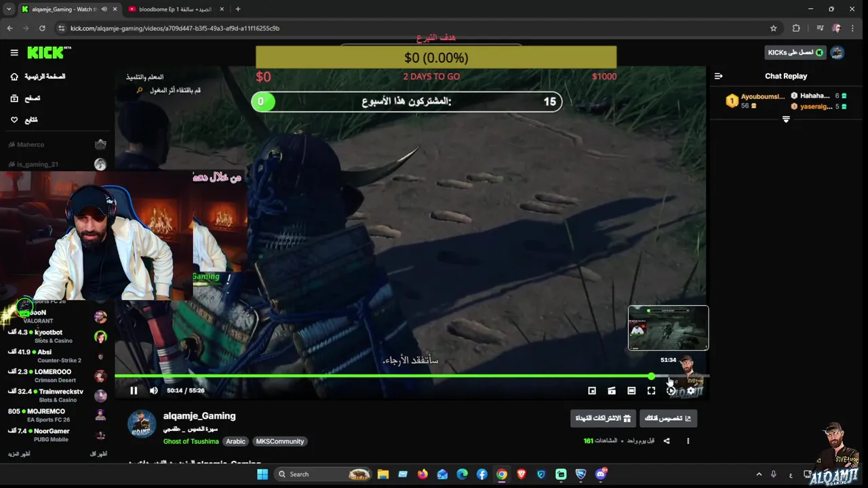This screenshot has height=488, width=868.
Task: Reload the current page
Action: click(x=42, y=28)
